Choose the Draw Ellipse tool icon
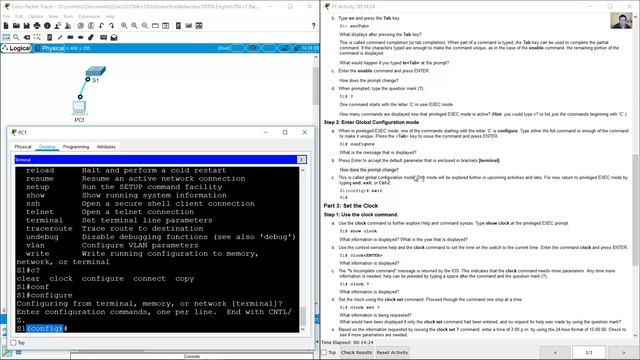This screenshot has width=640, height=360. pos(81,37)
